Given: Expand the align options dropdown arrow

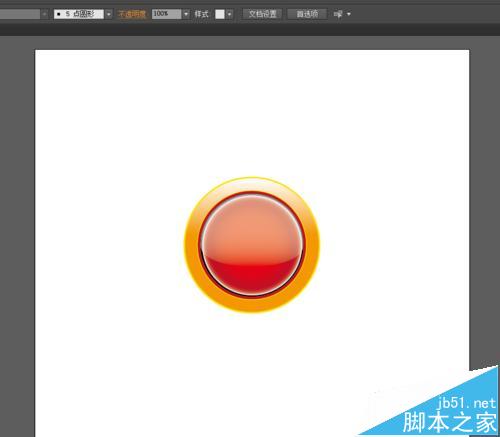Looking at the screenshot, I should tap(349, 14).
